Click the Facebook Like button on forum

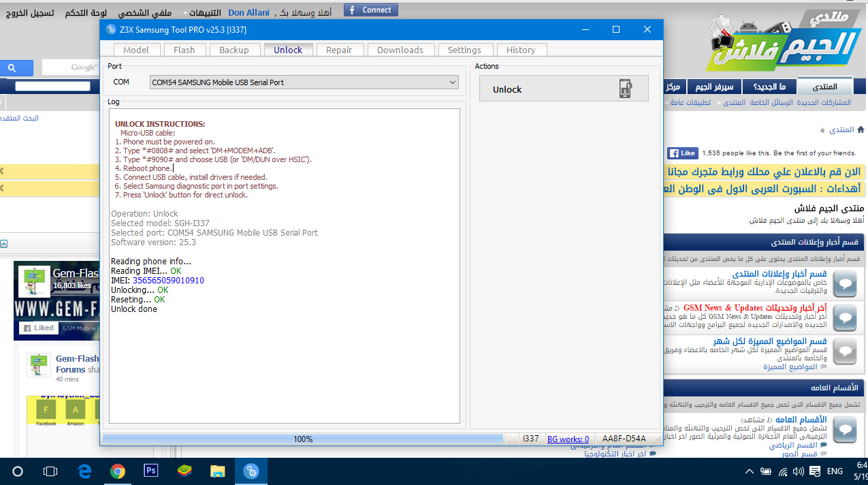[x=682, y=153]
